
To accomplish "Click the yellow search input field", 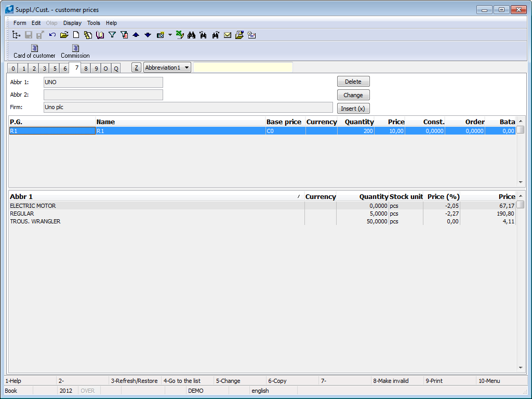I will pyautogui.click(x=243, y=68).
